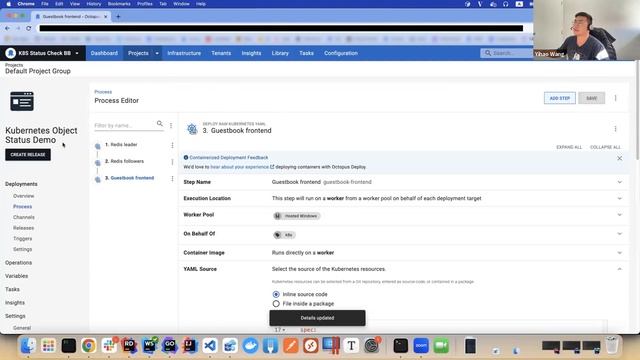Click the Redis leader step icon
The image size is (640, 360).
[x=98, y=146]
